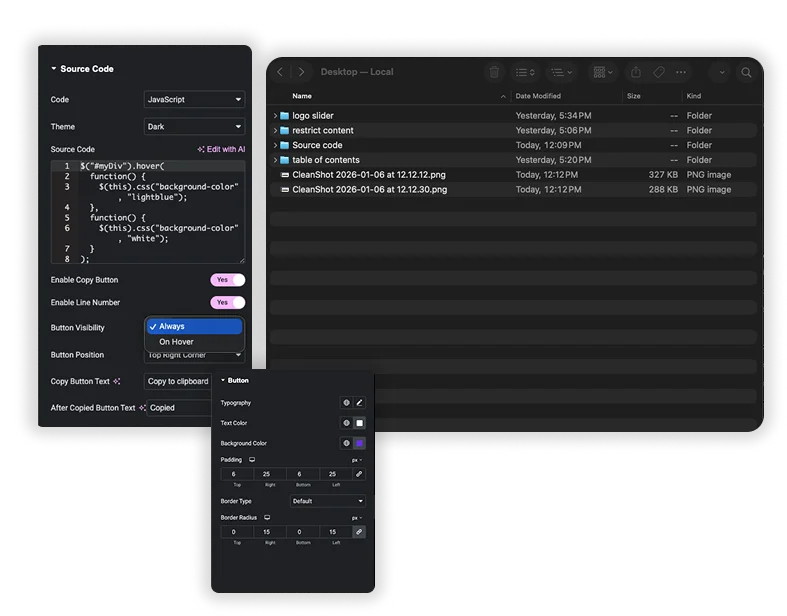Select the 'restrict content' folder name
The image size is (787, 616).
pos(323,131)
